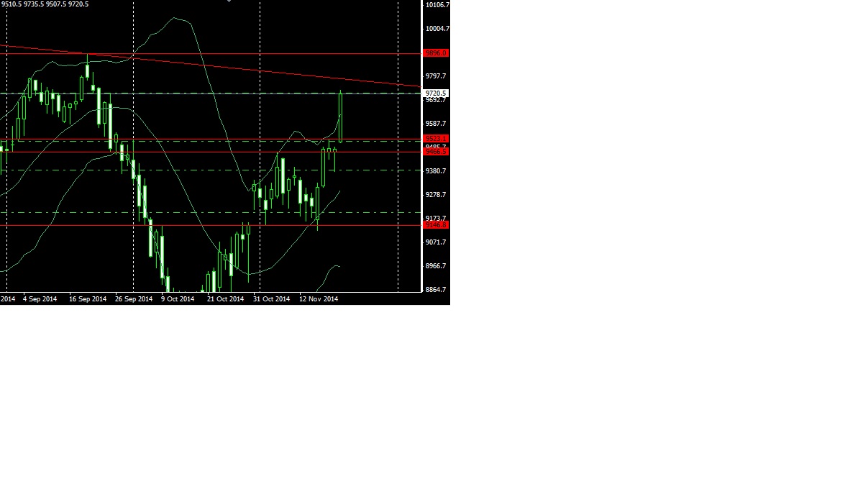
Task: Click the 12 Nov 2014 axis label
Action: point(319,298)
